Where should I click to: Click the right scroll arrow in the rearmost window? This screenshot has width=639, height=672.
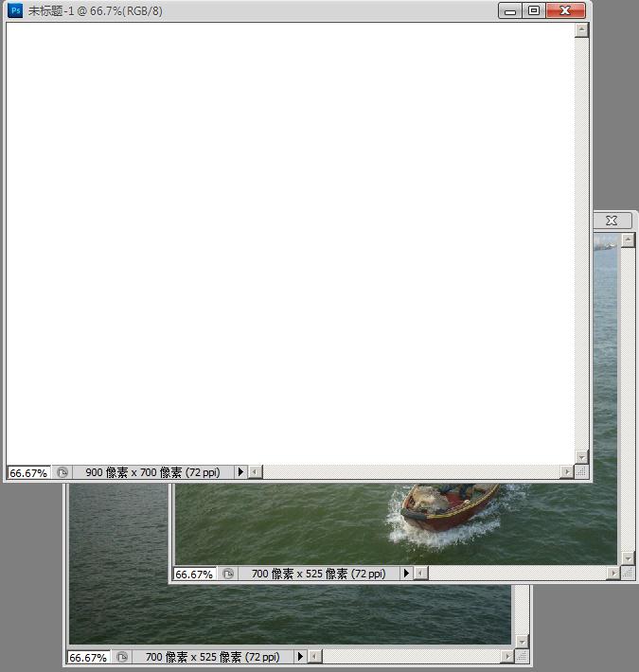click(x=507, y=657)
